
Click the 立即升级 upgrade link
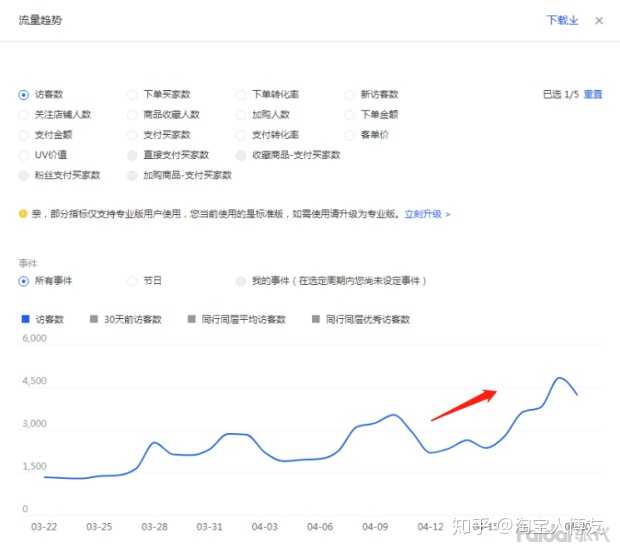[427, 214]
